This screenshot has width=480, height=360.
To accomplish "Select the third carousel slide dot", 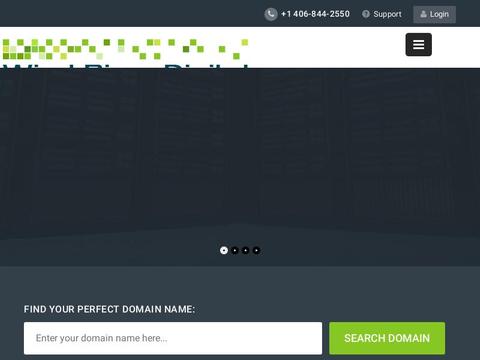I will (x=245, y=250).
